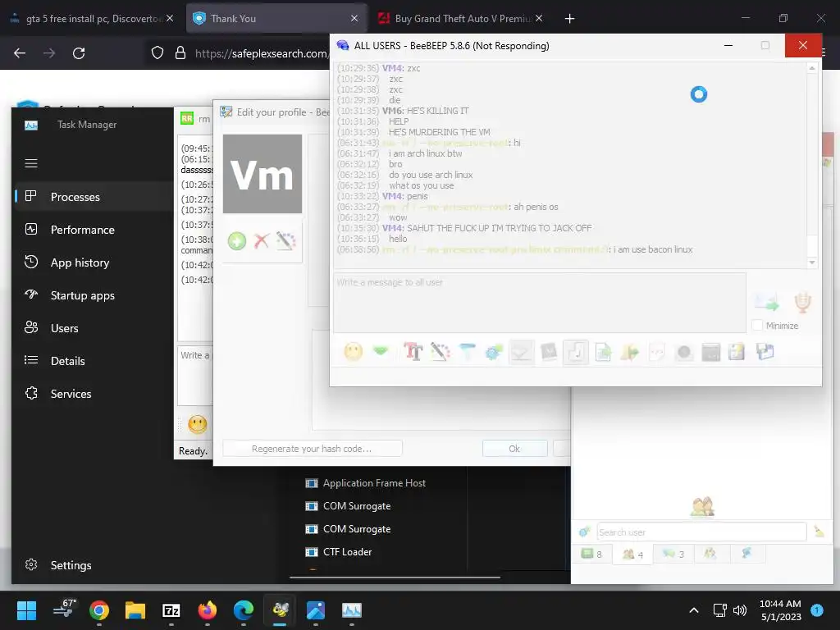This screenshot has height=630, width=840.
Task: Open the blue gear chat settings icon
Action: tap(494, 352)
